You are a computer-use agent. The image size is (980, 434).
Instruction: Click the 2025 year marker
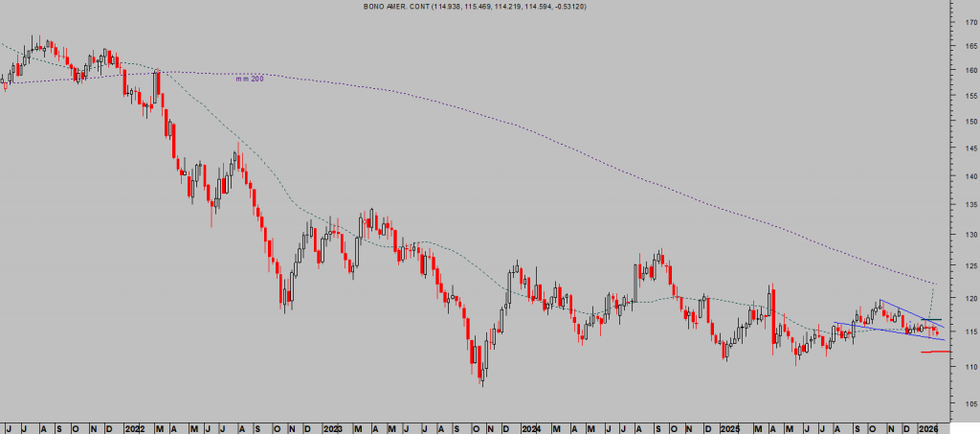click(729, 425)
